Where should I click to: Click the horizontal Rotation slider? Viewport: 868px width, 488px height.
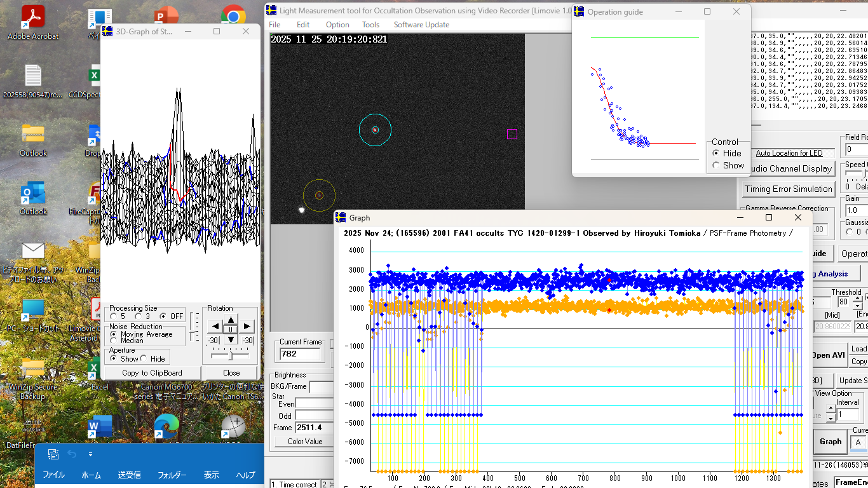point(229,356)
